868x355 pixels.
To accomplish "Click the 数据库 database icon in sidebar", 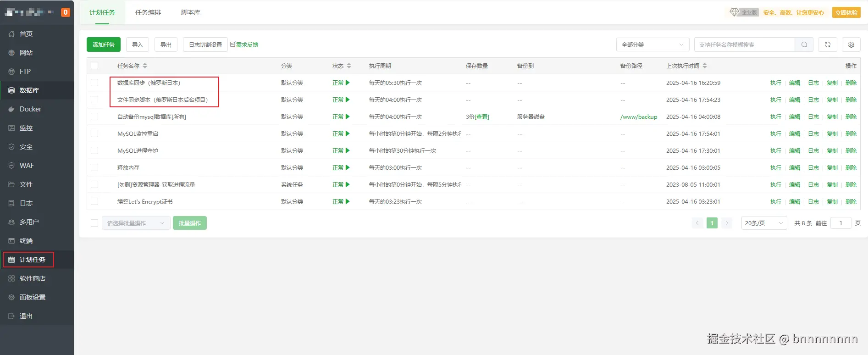I will [x=11, y=90].
